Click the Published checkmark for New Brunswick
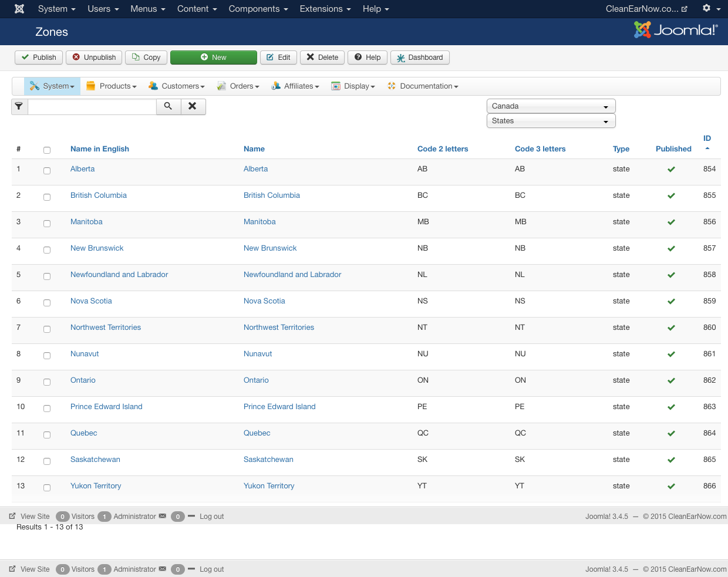This screenshot has height=577, width=728. (x=671, y=248)
